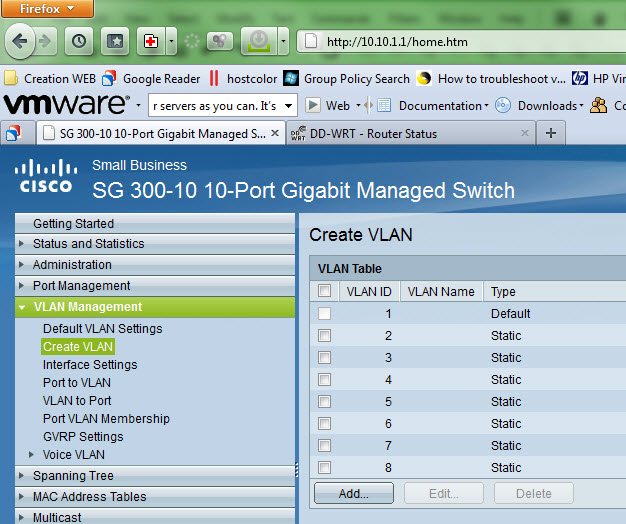Close the DD-WRT Router Status tab
Image resolution: width=626 pixels, height=524 pixels.
tap(525, 133)
